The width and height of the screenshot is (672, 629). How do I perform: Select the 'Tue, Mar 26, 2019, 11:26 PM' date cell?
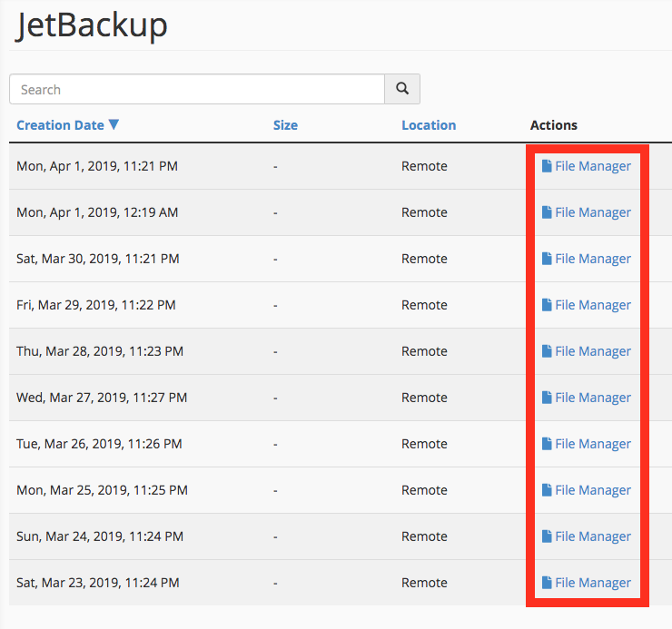coord(99,444)
